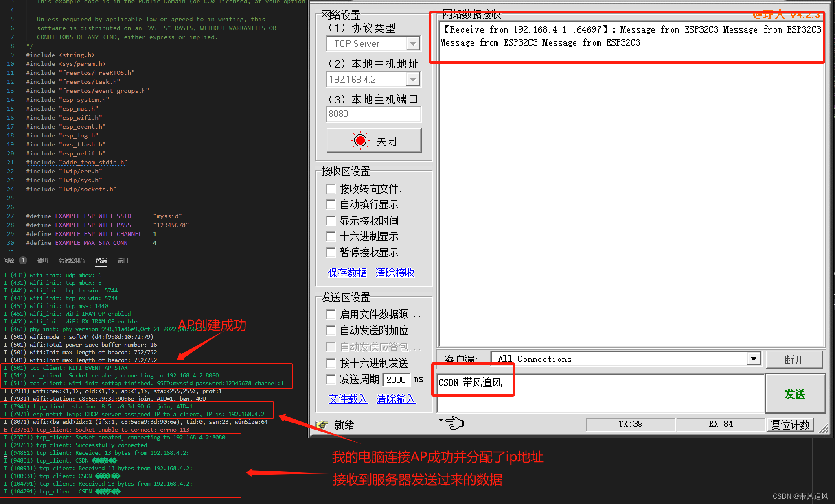This screenshot has width=835, height=504.
Task: Click the send period 2000 ms field
Action: (396, 380)
